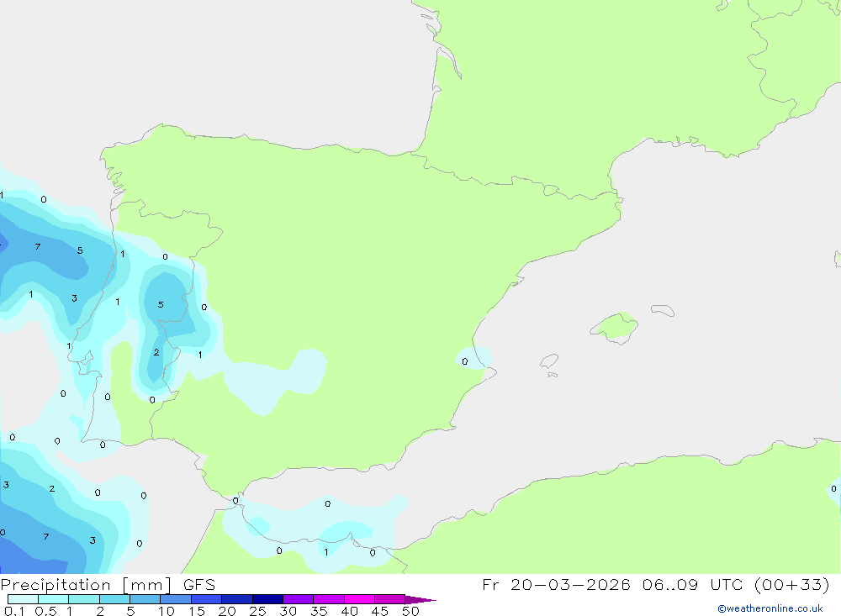Select the 1 value on the Moroccan coast
This screenshot has height=616, width=841.
[x=326, y=552]
